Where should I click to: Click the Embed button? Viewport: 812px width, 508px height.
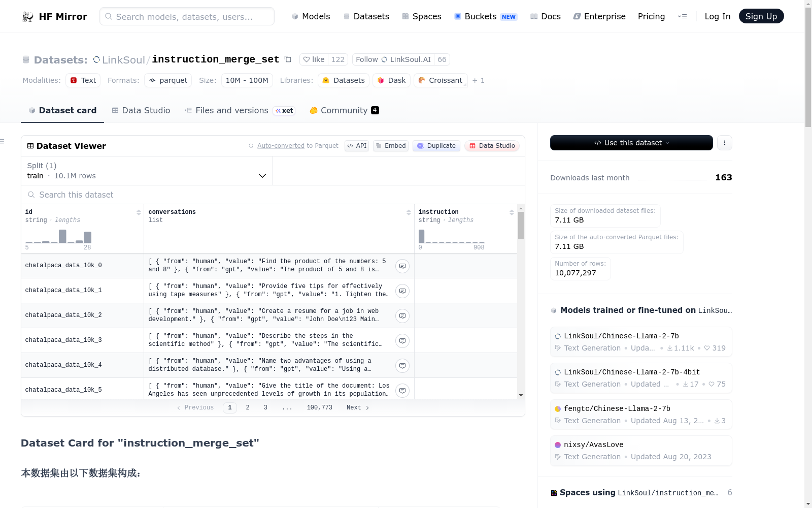tap(391, 146)
